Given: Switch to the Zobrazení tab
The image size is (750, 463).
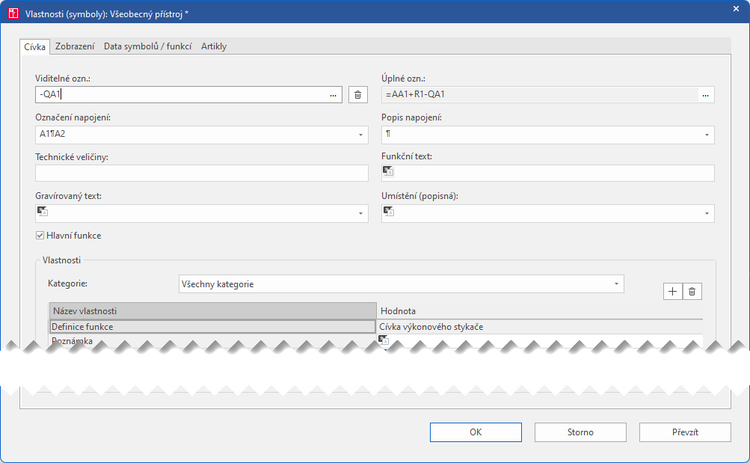Looking at the screenshot, I should (76, 46).
